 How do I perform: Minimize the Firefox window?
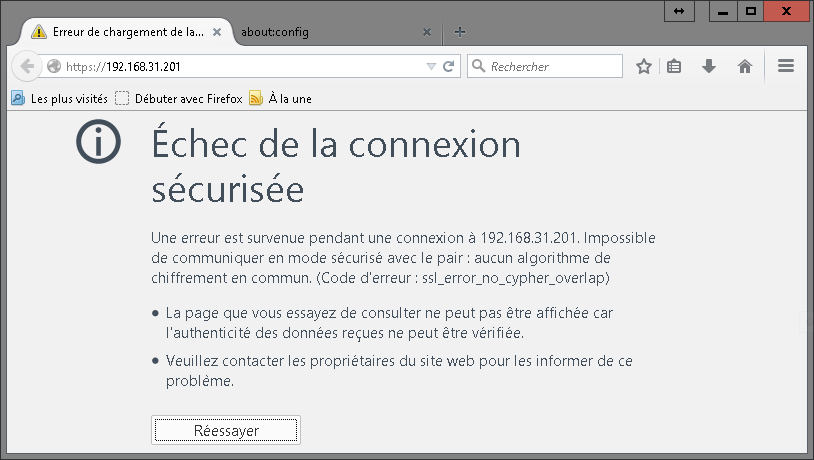[723, 11]
